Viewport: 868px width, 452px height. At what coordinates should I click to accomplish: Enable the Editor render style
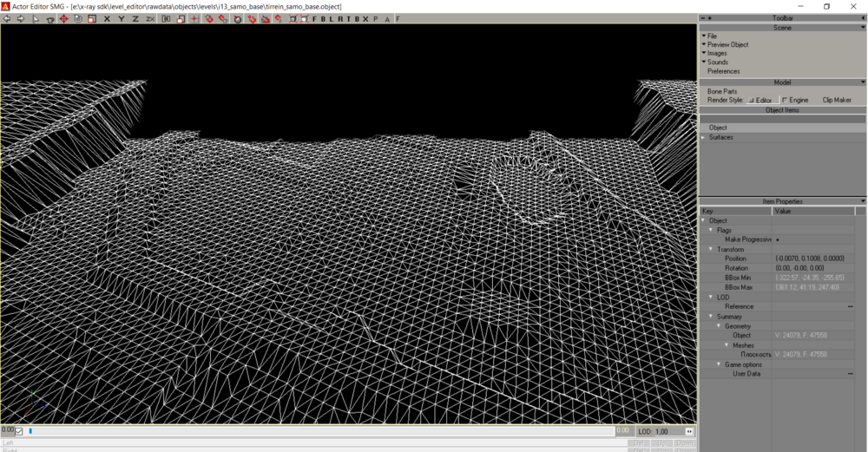(x=763, y=100)
